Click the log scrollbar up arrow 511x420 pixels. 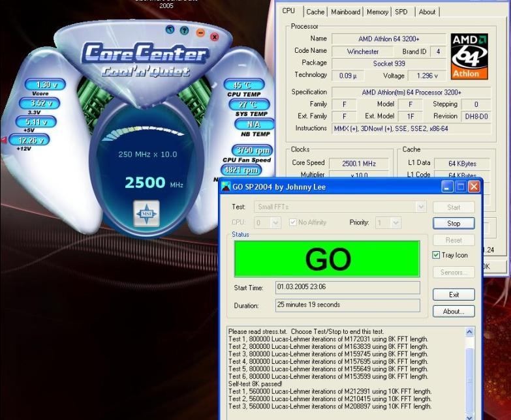[x=469, y=332]
